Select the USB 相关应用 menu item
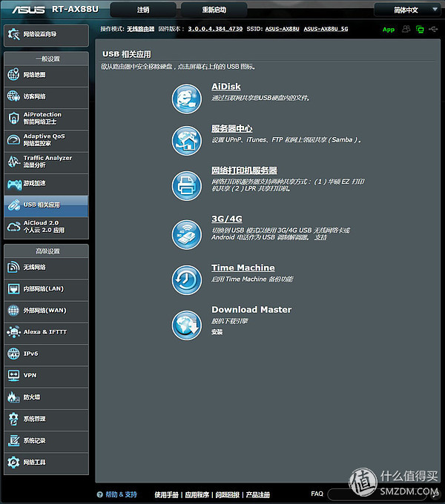The image size is (445, 504). (x=46, y=205)
